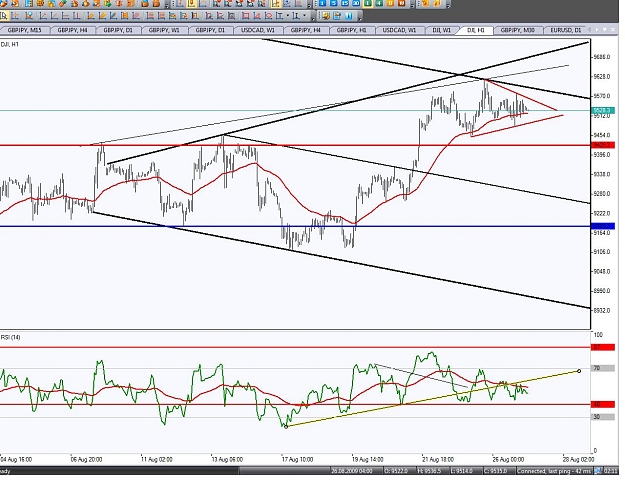Viewport: 625px width, 500px height.
Task: Open dropdown arrow beside second T tool
Action: click(x=304, y=16)
